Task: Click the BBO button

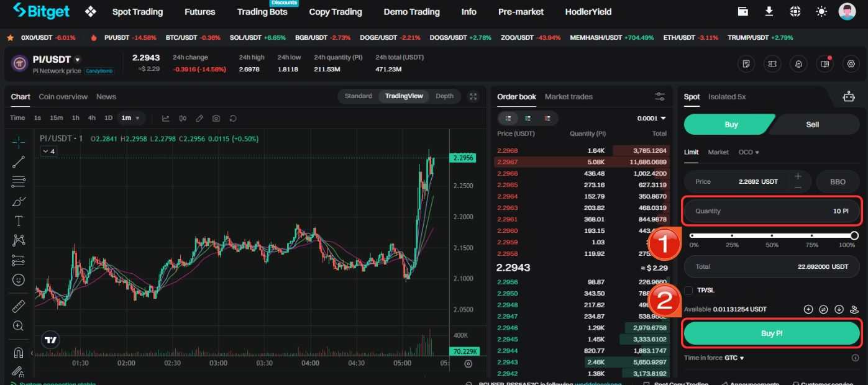Action: pyautogui.click(x=838, y=181)
